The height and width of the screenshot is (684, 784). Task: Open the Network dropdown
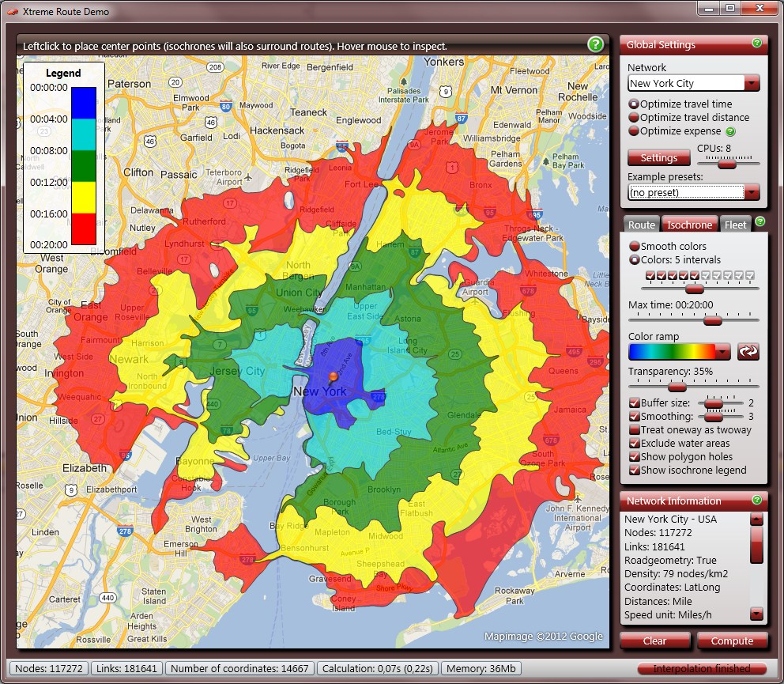(752, 83)
